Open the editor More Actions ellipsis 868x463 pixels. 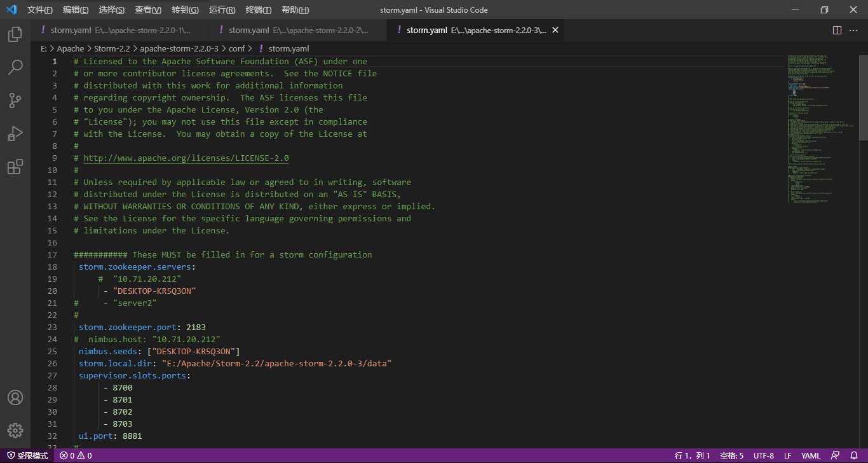pos(854,30)
